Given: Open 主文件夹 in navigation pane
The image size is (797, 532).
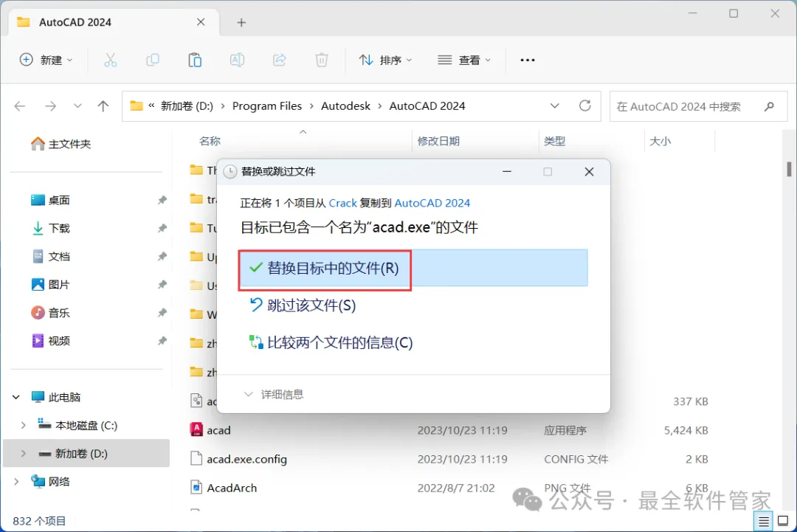Looking at the screenshot, I should coord(61,144).
